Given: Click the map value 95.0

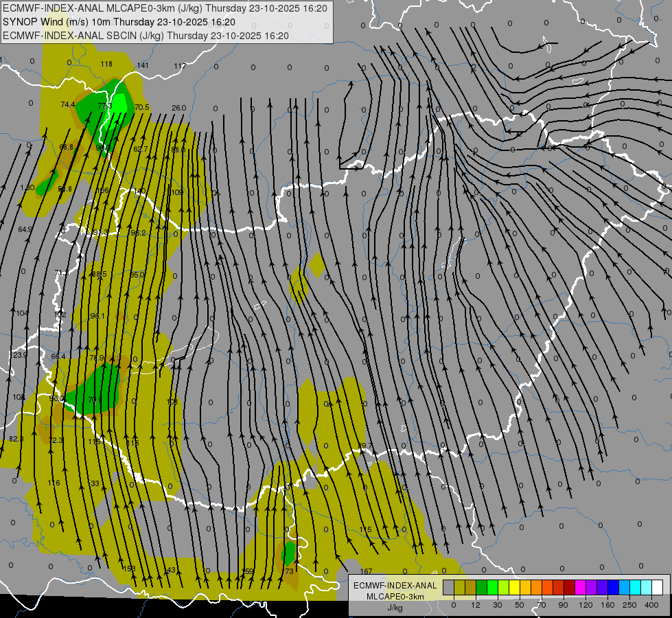Looking at the screenshot, I should (x=137, y=275).
